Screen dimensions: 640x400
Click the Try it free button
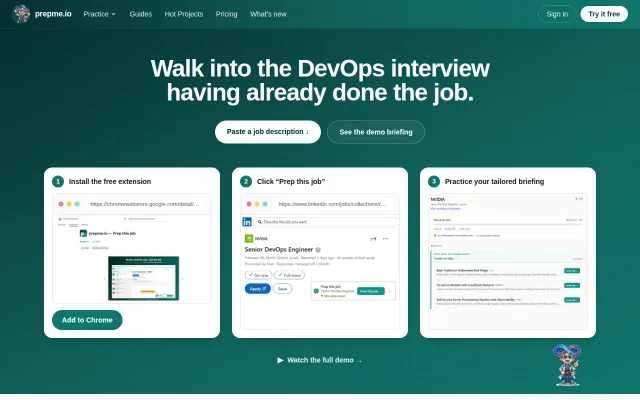pos(604,14)
